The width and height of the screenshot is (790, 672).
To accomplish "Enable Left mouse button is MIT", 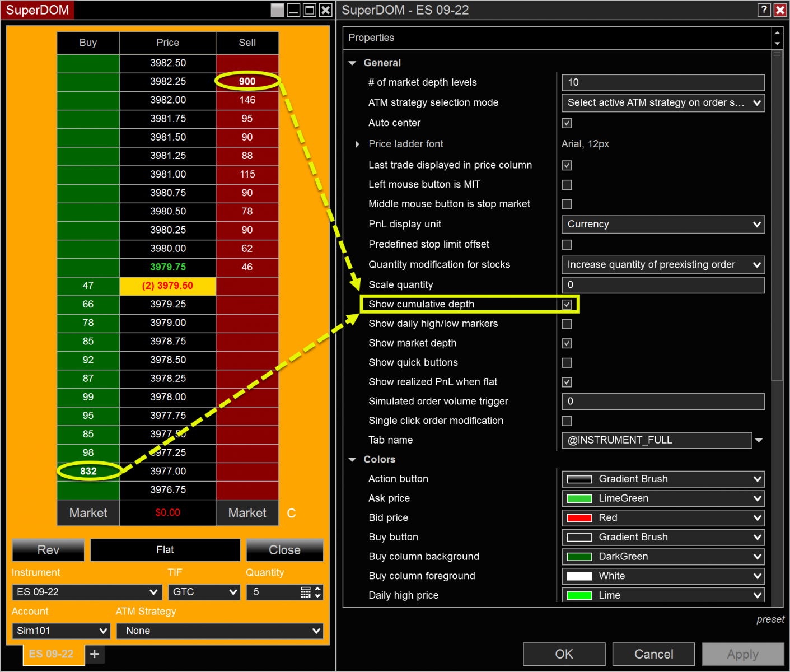I will pyautogui.click(x=567, y=184).
